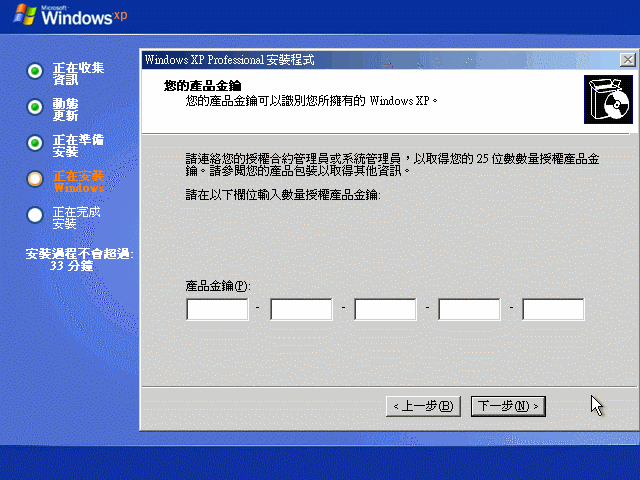The height and width of the screenshot is (480, 640).
Task: Click the Windows XP Professional 安裝程式 title
Action: tap(230, 60)
